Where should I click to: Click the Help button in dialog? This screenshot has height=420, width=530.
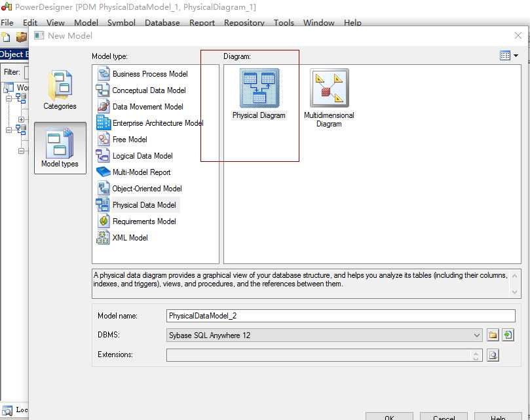pos(498,417)
